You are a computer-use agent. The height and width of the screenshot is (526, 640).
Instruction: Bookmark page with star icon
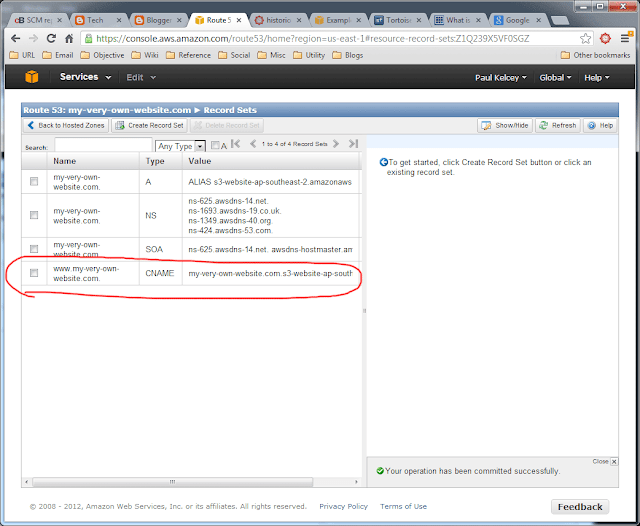click(585, 38)
